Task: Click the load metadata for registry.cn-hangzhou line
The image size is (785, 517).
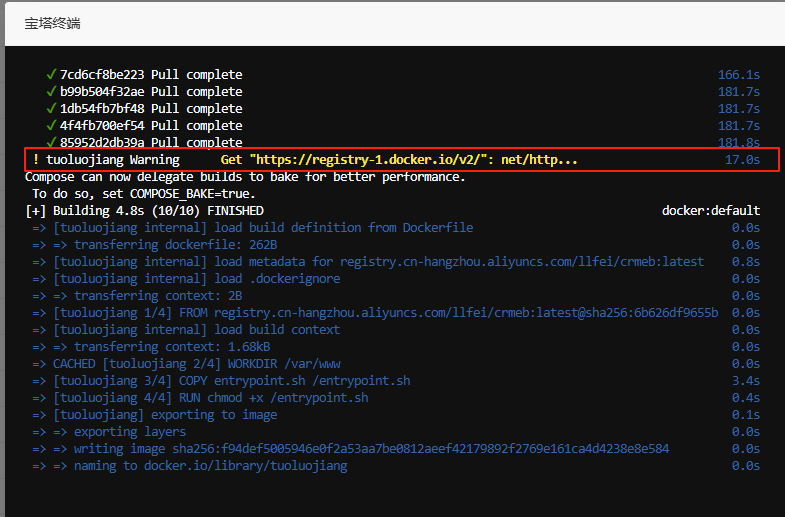Action: [x=368, y=262]
